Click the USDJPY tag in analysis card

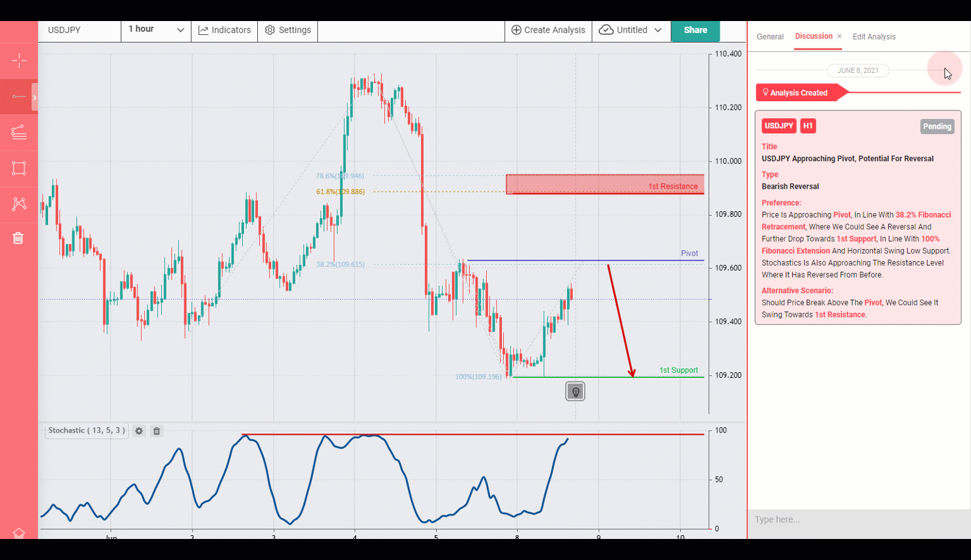779,126
